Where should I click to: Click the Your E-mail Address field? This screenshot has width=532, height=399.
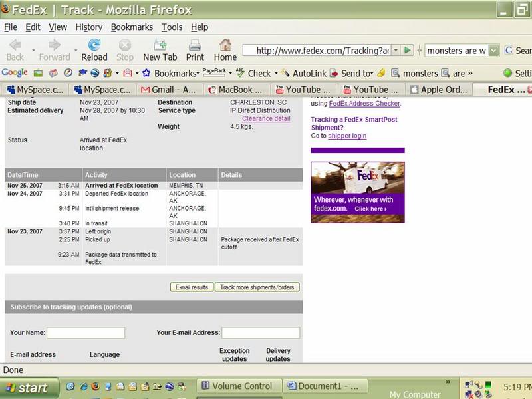261,332
